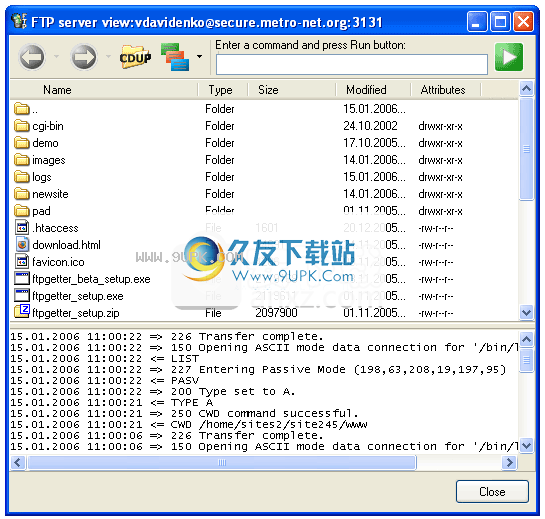Viewport: 545px width, 519px height.
Task: Expand dropdown next to views icon
Action: [x=200, y=56]
